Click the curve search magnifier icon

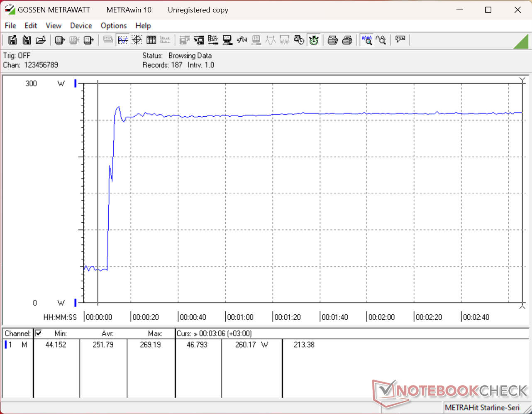tap(381, 40)
